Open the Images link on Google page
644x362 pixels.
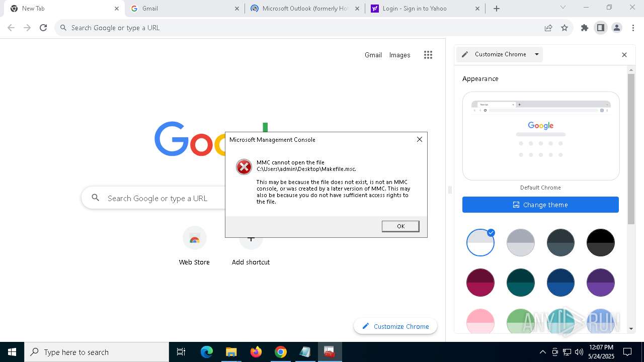tap(399, 55)
